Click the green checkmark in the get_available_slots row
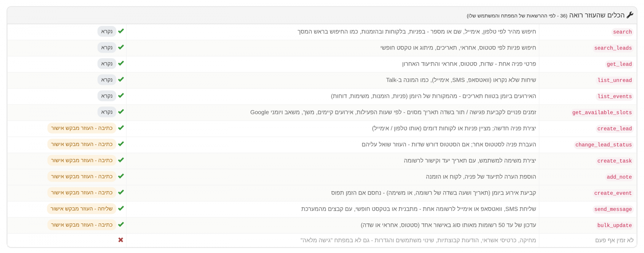644x253 pixels. click(121, 112)
